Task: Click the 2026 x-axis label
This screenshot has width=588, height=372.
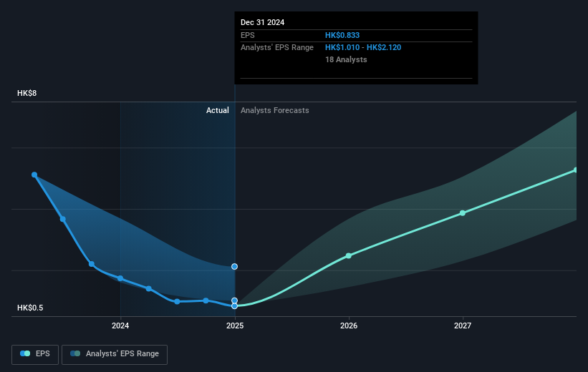Action: (x=349, y=325)
